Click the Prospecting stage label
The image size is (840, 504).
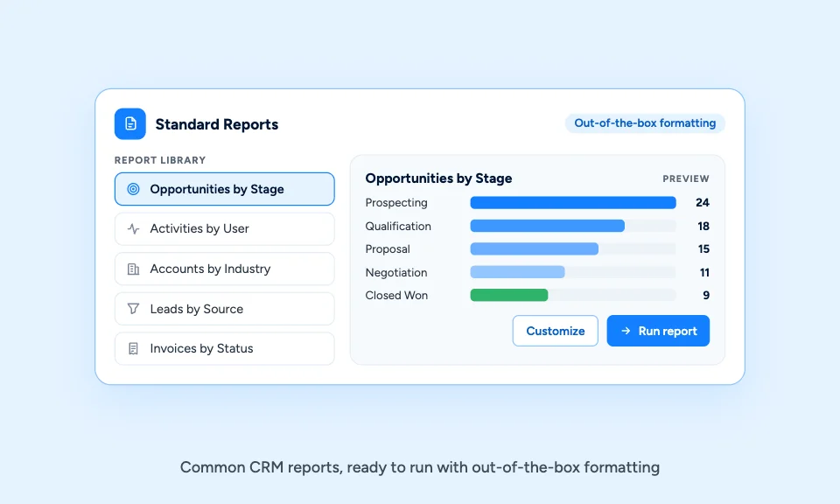(396, 202)
